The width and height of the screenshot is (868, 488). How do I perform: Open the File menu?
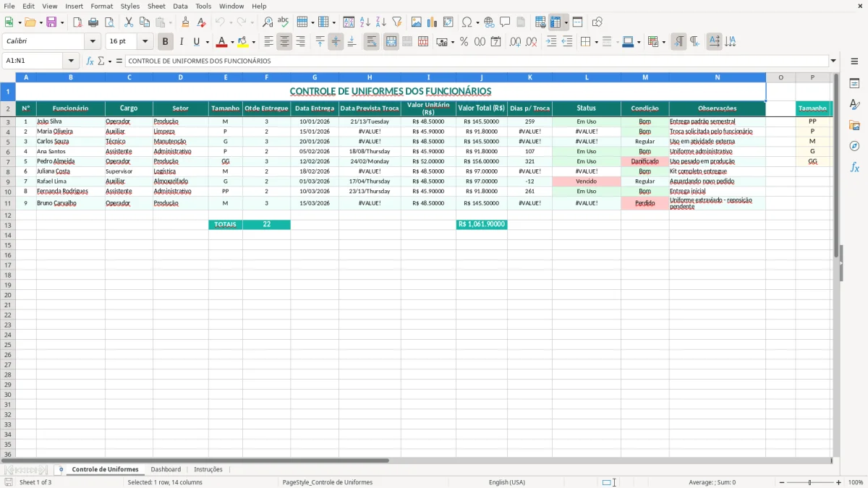tap(9, 6)
